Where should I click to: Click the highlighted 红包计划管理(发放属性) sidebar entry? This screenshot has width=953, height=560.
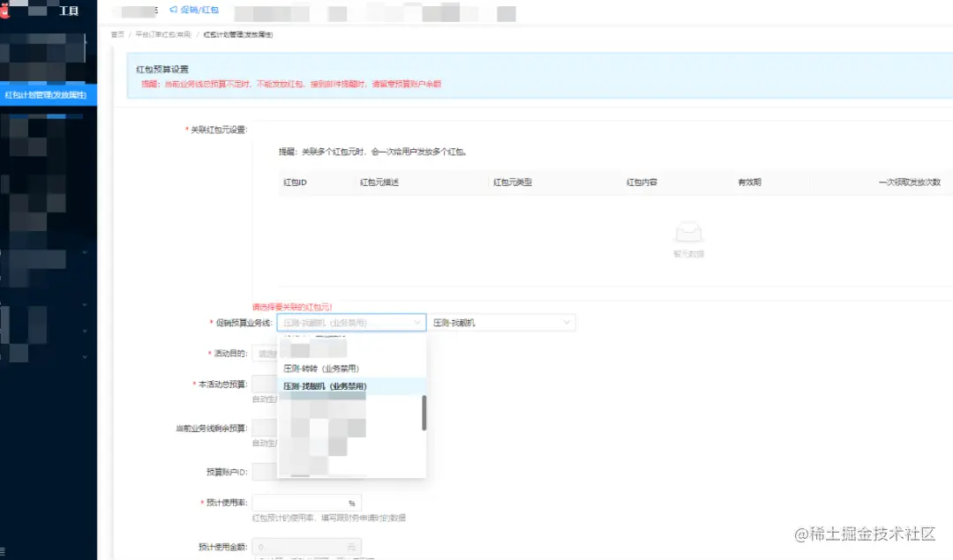coord(49,93)
